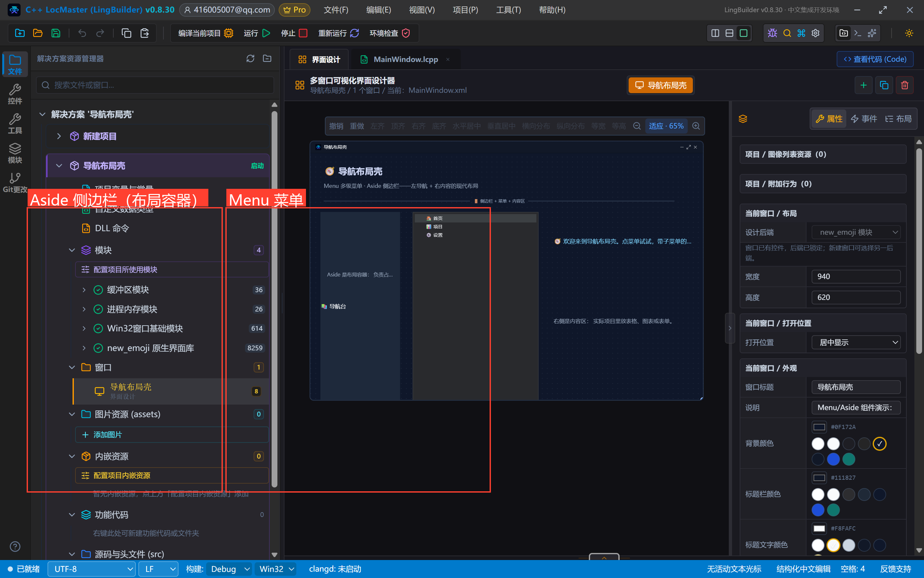Switch to vertical split layout toggle
924x578 pixels.
point(715,33)
